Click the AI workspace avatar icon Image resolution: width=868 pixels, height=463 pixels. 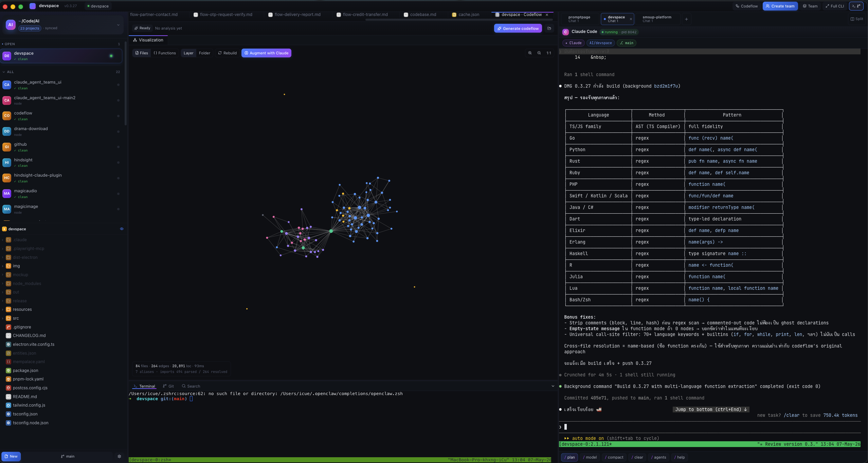(x=11, y=24)
